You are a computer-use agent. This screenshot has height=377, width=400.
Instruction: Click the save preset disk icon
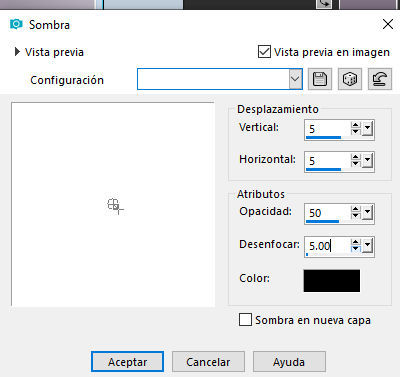click(320, 79)
